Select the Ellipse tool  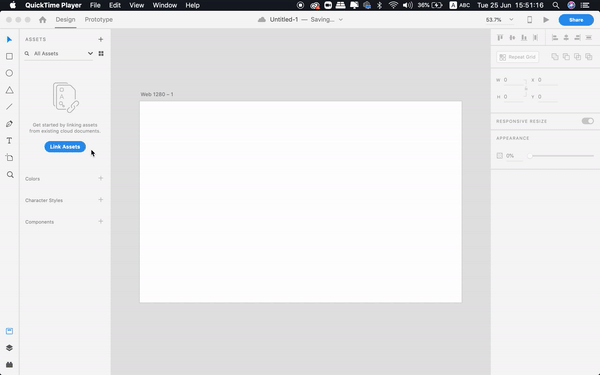(10, 73)
